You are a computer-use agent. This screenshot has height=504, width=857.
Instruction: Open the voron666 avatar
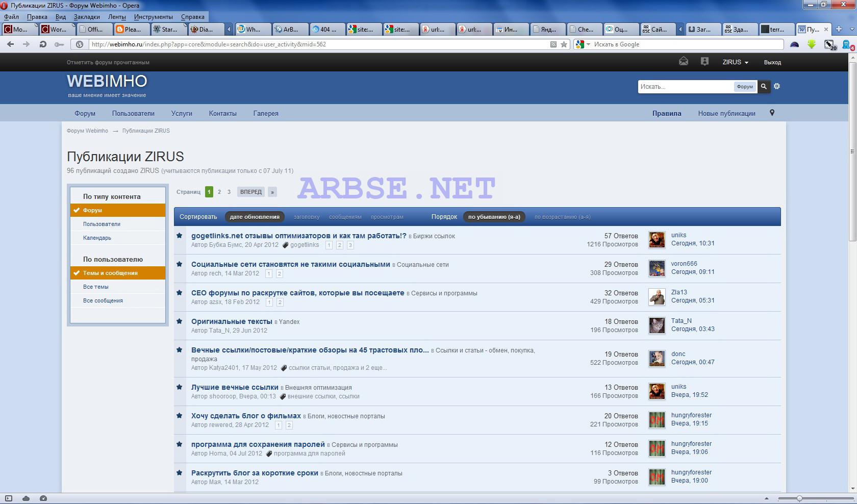click(657, 268)
